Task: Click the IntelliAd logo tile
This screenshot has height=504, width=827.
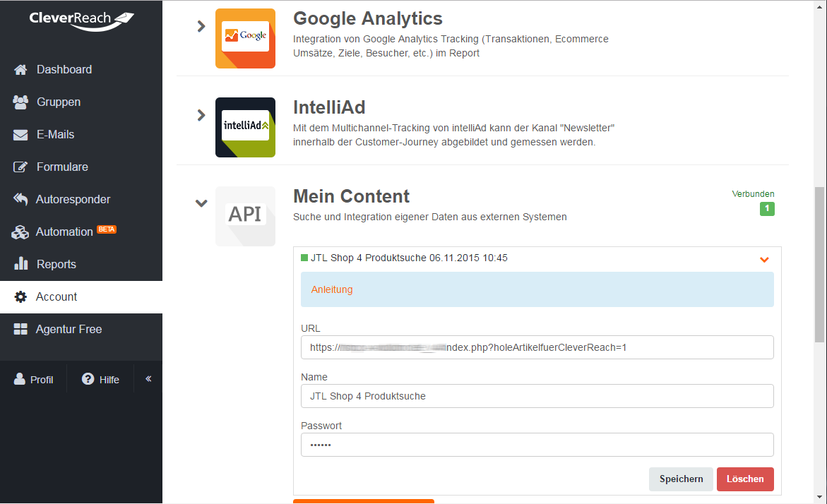Action: click(245, 128)
